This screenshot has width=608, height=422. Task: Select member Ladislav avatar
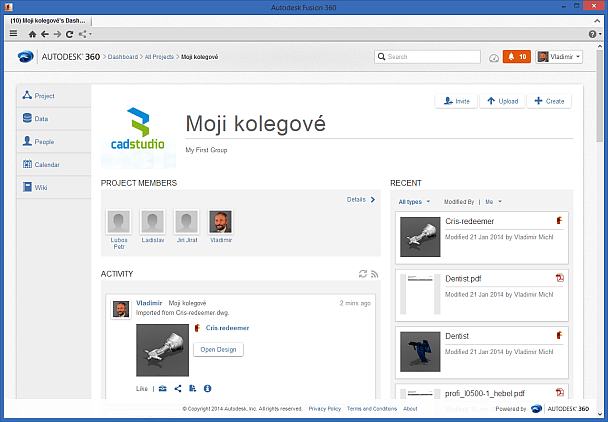pos(152,222)
